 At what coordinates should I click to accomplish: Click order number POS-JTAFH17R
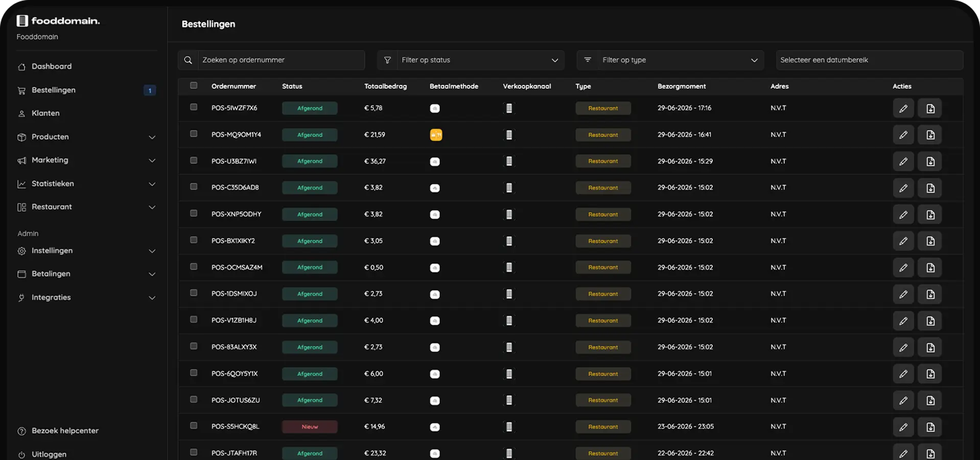click(234, 453)
